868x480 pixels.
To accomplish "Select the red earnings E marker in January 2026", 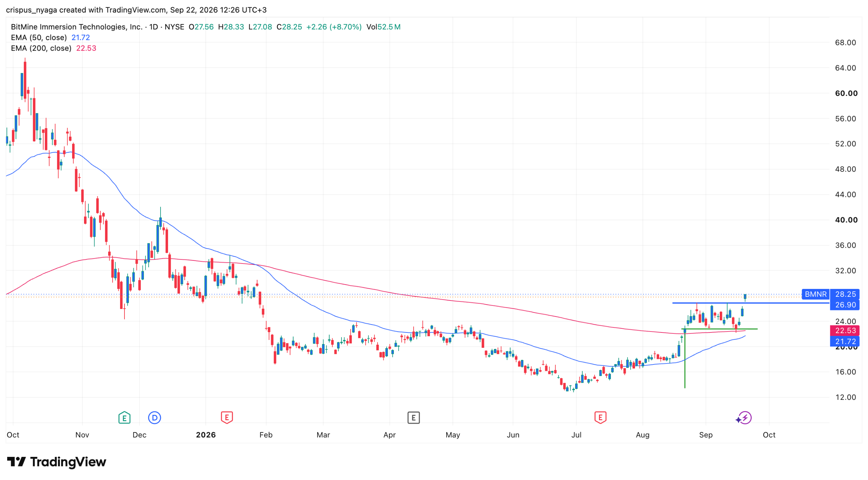I will pyautogui.click(x=227, y=417).
